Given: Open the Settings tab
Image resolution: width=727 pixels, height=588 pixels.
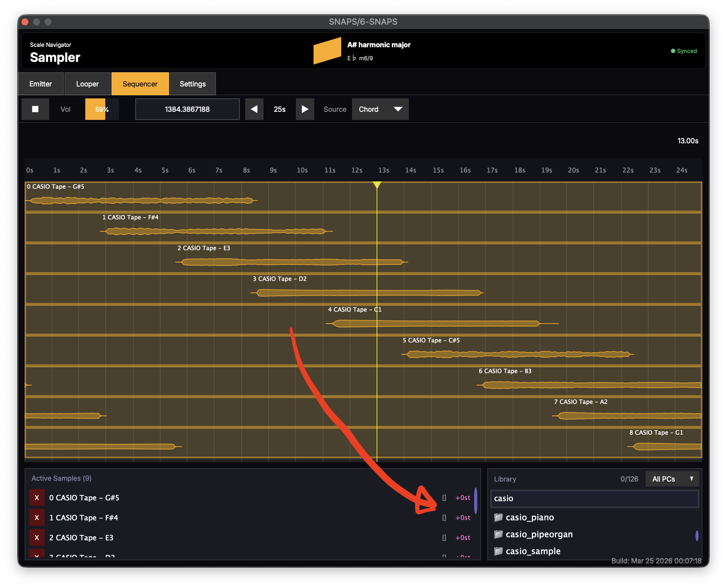Looking at the screenshot, I should 193,84.
